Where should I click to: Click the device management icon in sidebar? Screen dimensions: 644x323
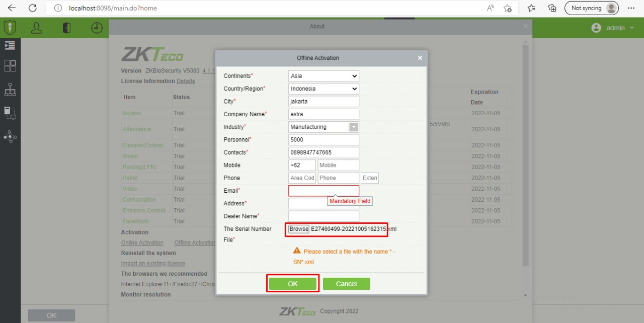[x=10, y=113]
